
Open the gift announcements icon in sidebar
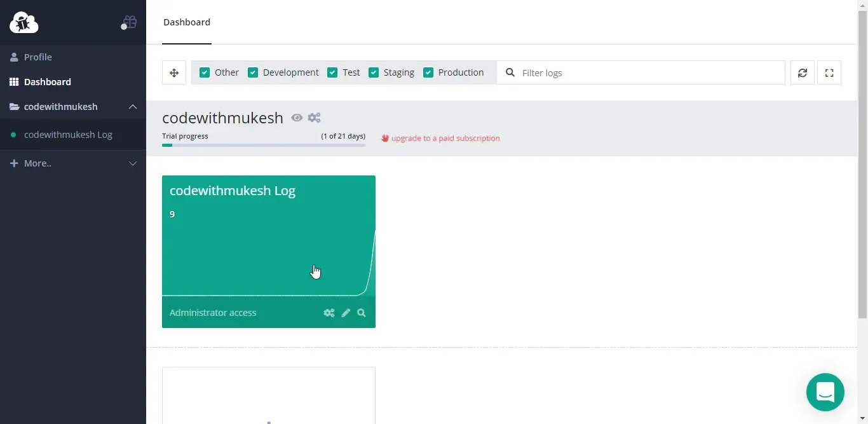tap(129, 22)
